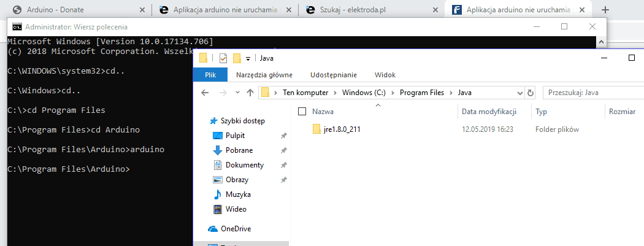Open OneDrive in the navigation pane
Screen dimensions: 644x246
[x=236, y=229]
